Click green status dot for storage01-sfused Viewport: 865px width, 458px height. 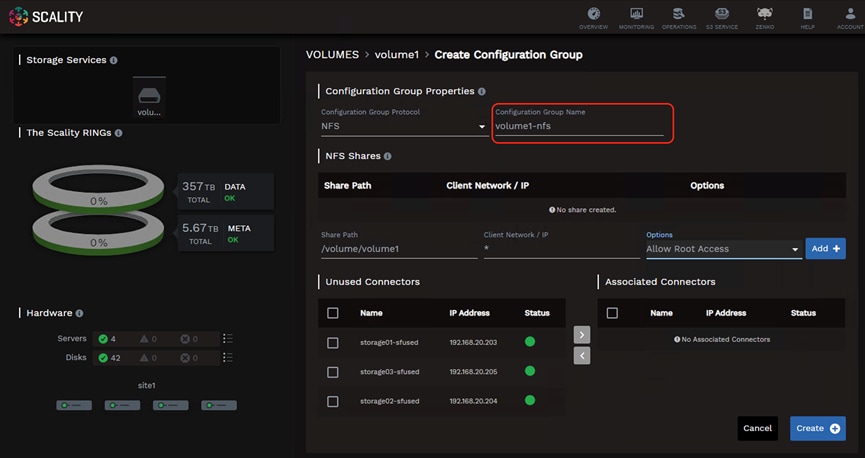(530, 342)
